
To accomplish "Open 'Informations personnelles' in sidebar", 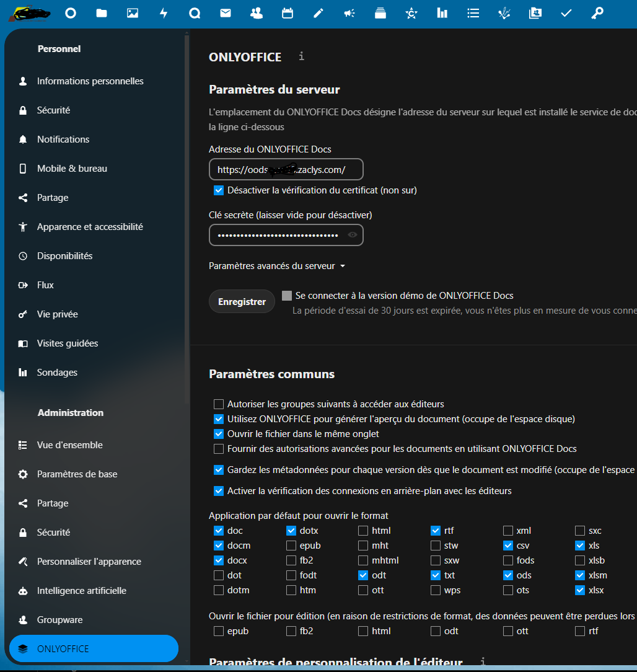I will 90,81.
